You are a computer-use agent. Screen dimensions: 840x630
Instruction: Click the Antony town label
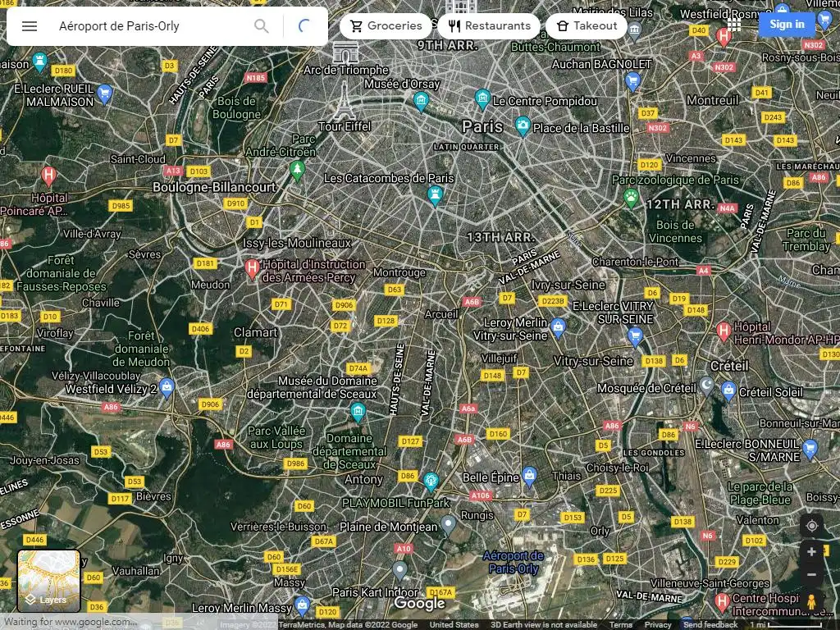(x=363, y=479)
